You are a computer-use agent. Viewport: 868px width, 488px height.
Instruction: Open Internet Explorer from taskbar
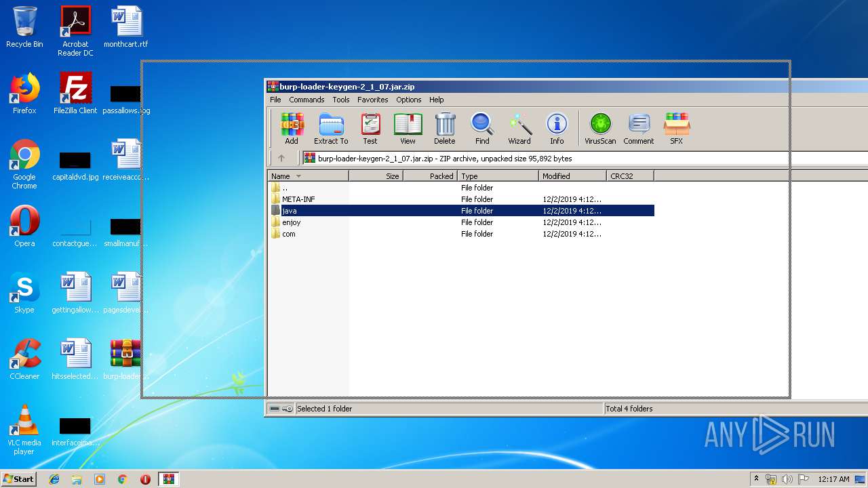coord(54,479)
